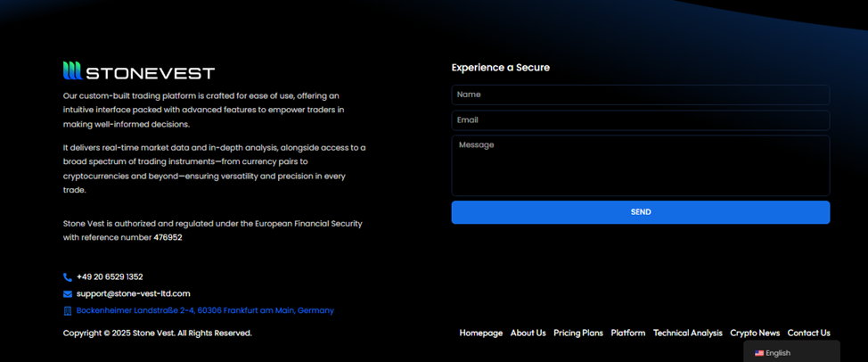Click the support@stone-vest-ltd.com email address
The image size is (868, 362).
[x=134, y=294]
